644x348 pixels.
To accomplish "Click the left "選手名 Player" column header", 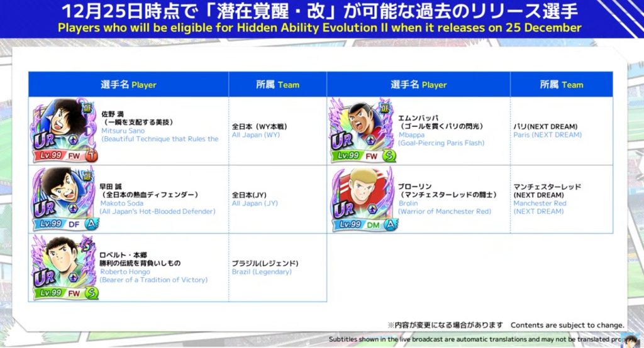I will click(128, 85).
